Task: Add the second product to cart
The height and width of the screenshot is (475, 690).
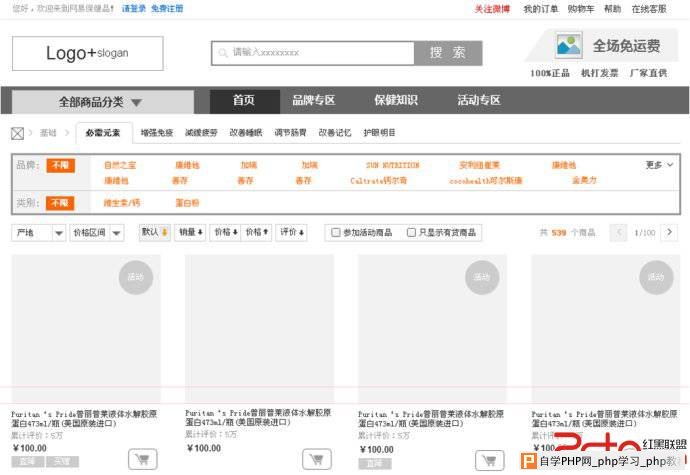Action: tap(317, 460)
